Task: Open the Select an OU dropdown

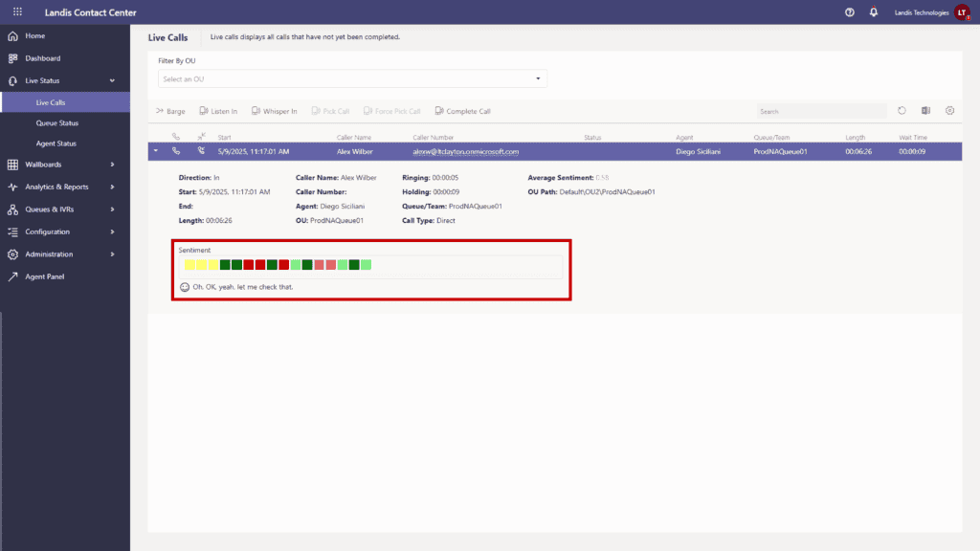Action: 539,78
